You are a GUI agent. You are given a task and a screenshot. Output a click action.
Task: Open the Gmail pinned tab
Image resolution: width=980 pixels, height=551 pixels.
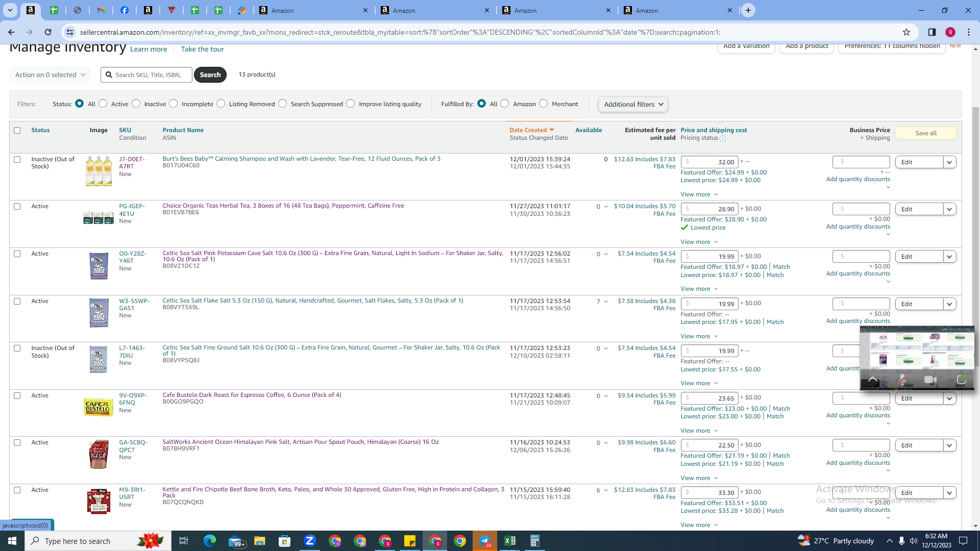click(101, 10)
